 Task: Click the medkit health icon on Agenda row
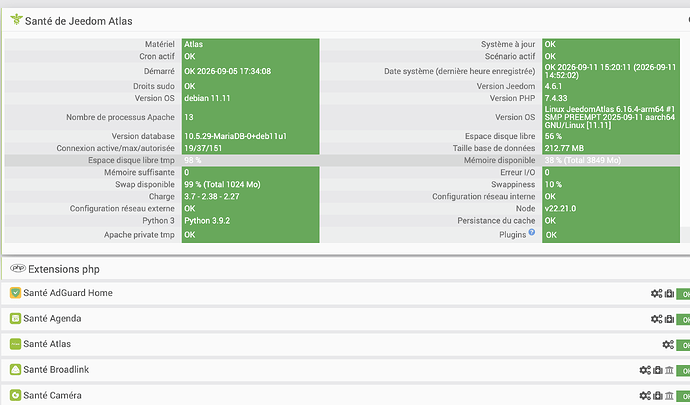pos(669,319)
